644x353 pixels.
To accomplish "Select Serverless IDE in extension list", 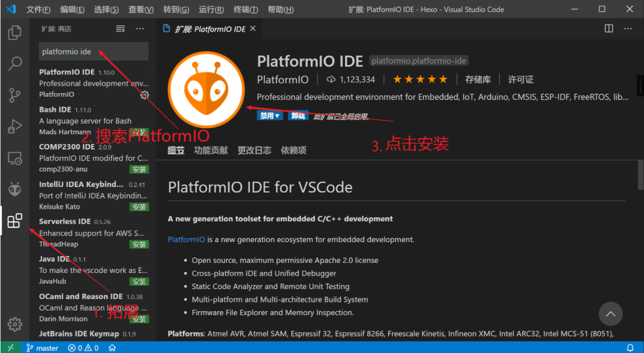I will coord(94,233).
